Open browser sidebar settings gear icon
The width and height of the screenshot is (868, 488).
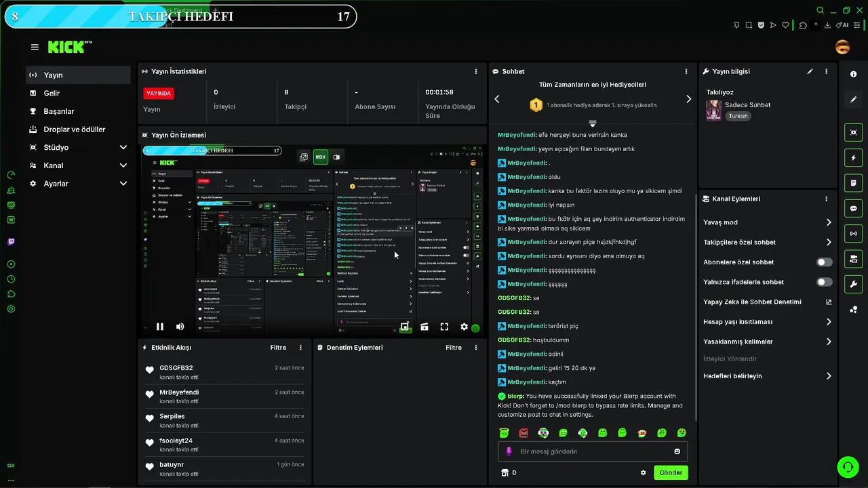[11, 309]
